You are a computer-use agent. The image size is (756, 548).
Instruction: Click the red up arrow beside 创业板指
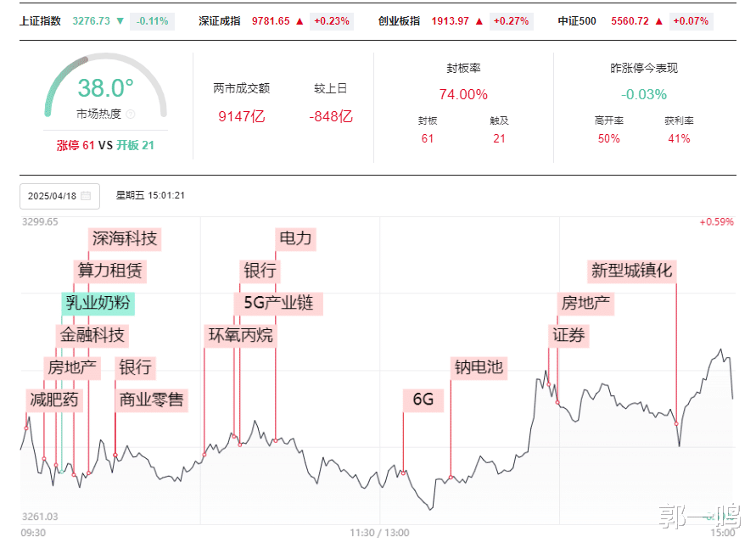[x=480, y=20]
